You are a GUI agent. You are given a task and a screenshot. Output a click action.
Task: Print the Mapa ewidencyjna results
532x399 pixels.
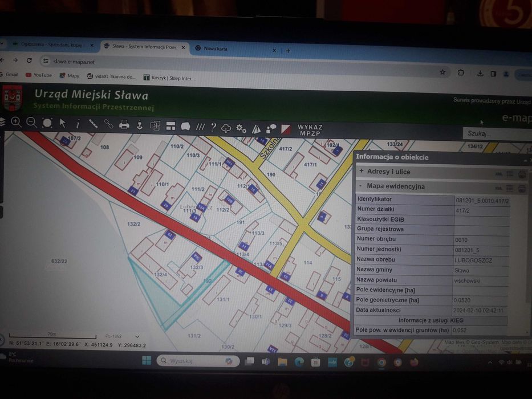coord(522,189)
